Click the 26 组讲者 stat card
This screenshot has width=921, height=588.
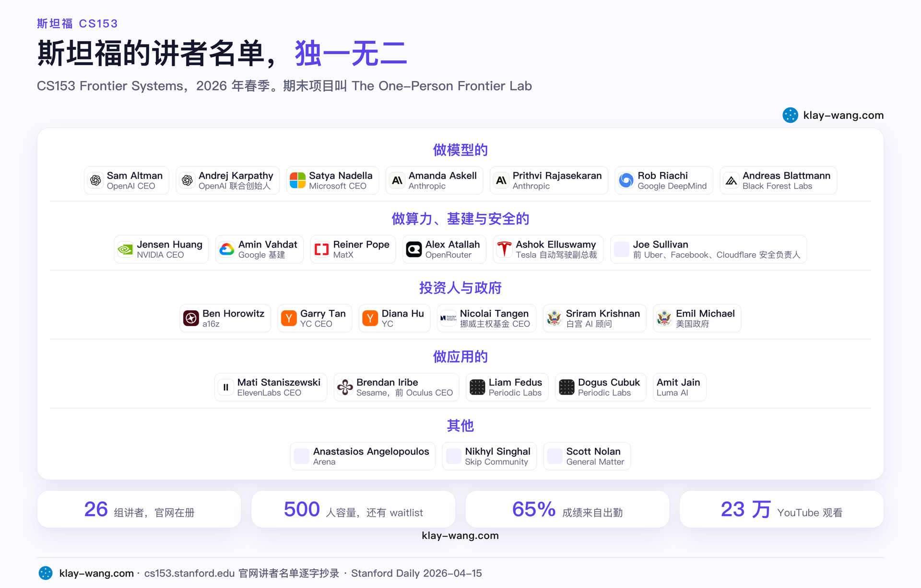click(139, 509)
